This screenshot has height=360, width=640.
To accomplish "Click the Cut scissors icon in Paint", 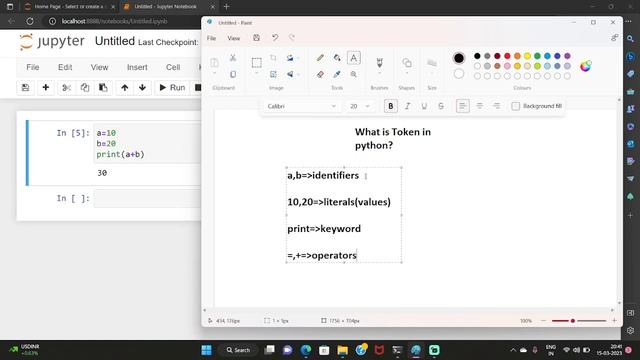I will click(x=233, y=58).
